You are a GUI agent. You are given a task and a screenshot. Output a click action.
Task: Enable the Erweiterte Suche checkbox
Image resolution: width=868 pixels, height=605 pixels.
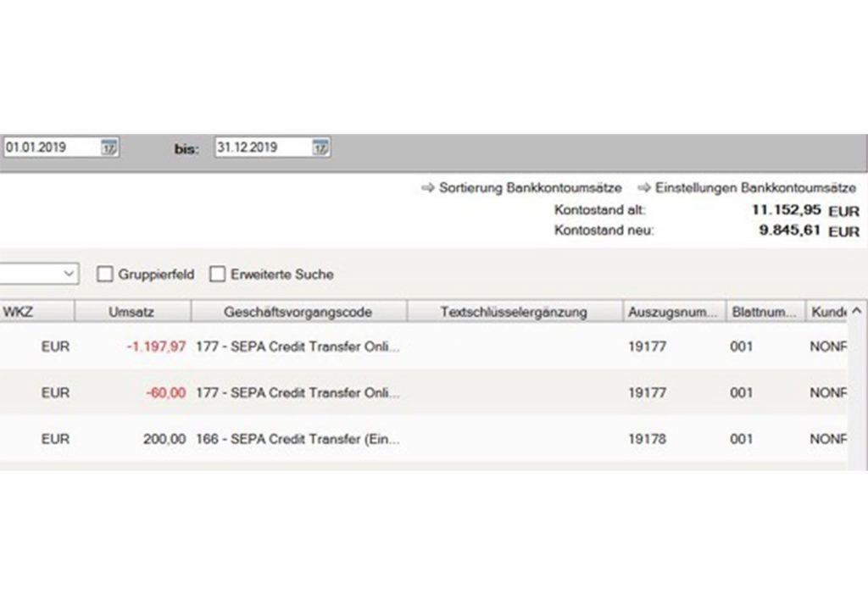[x=218, y=274]
